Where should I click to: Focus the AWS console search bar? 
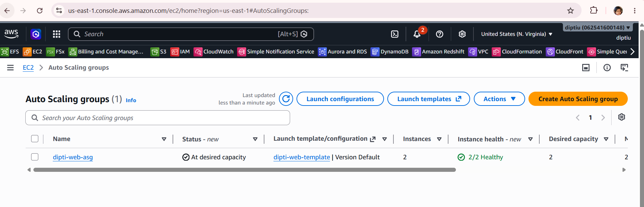tap(191, 34)
